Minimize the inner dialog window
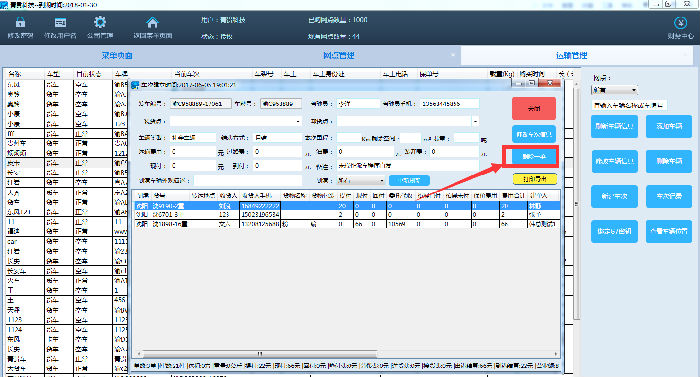The height and width of the screenshot is (377, 700). click(x=518, y=84)
